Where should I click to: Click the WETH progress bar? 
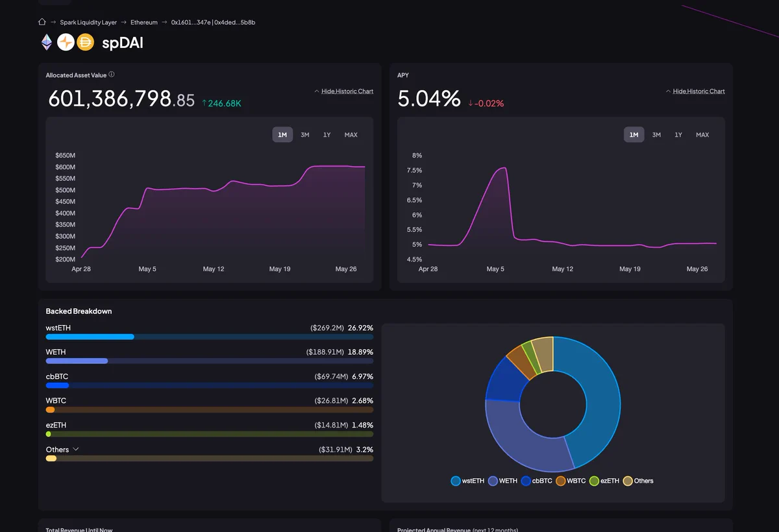(x=210, y=361)
